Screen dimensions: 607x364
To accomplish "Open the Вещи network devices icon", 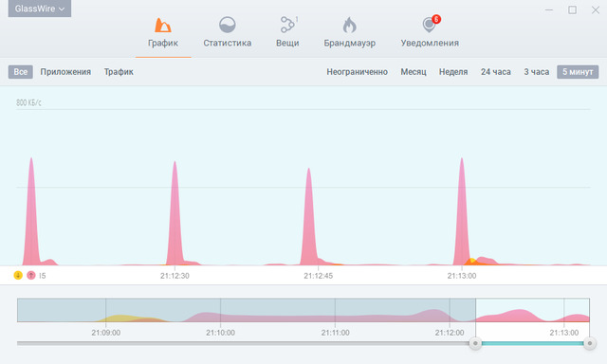I will 287,25.
